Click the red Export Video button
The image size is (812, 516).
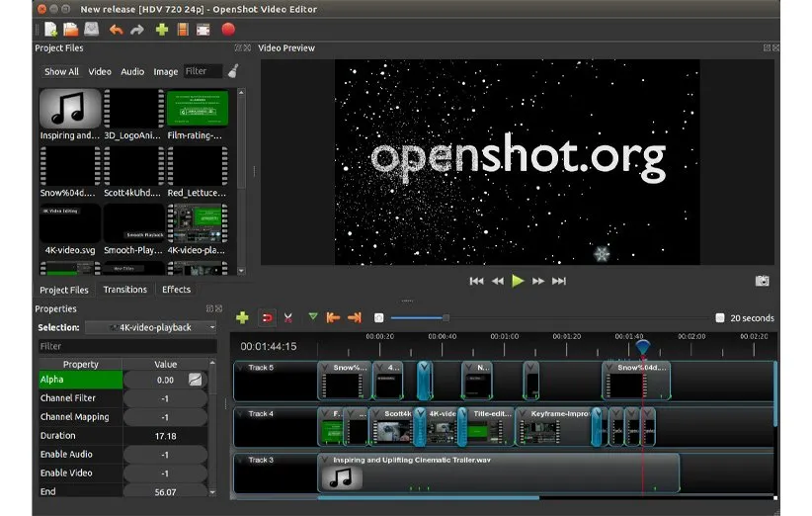[x=228, y=30]
